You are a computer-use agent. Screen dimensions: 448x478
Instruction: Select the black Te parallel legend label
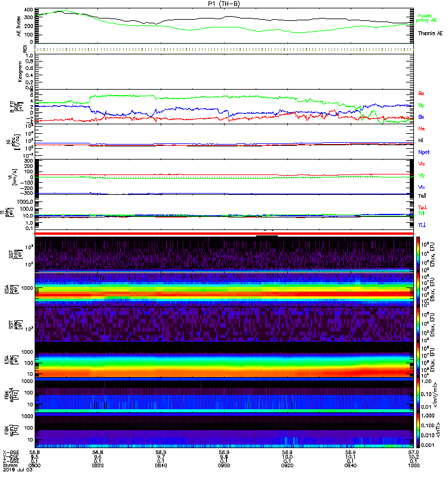coord(422,196)
